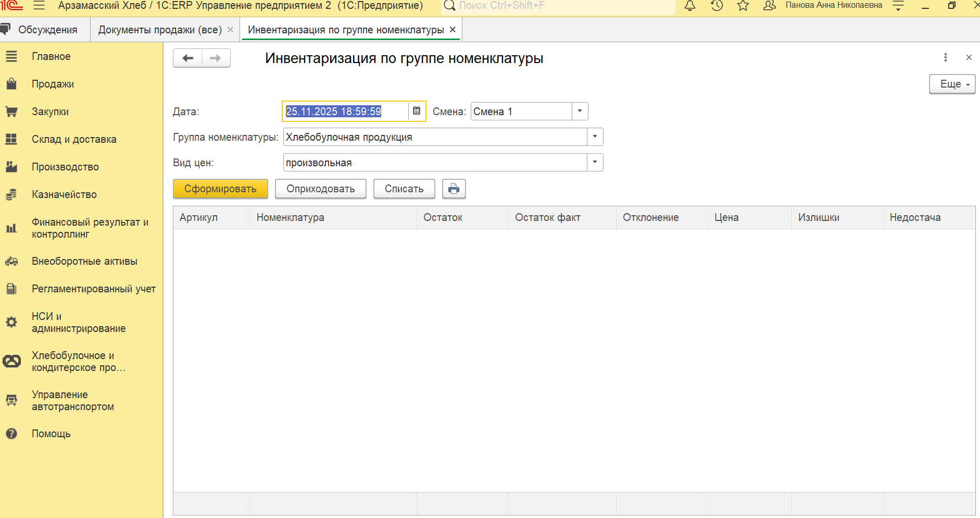Open the form's three-dot options menu
Screen dimensions: 980x518
(946, 57)
